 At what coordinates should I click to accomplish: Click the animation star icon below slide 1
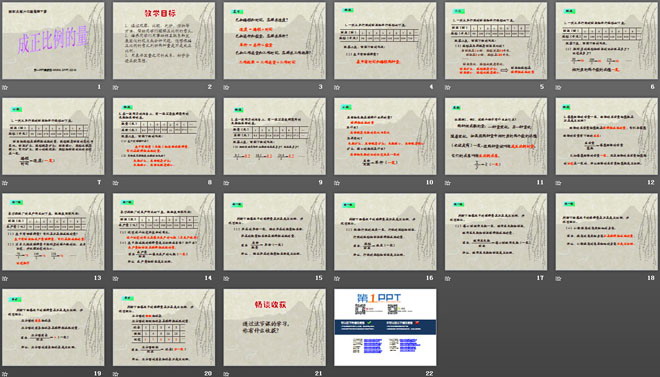(x=5, y=88)
